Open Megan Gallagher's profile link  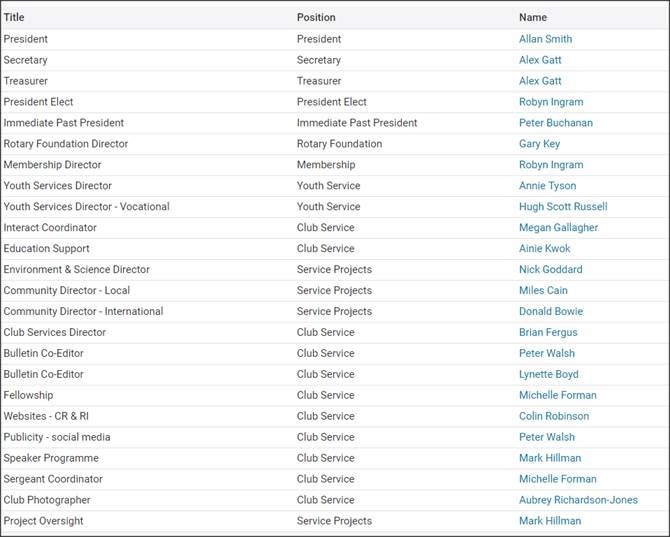click(x=558, y=228)
